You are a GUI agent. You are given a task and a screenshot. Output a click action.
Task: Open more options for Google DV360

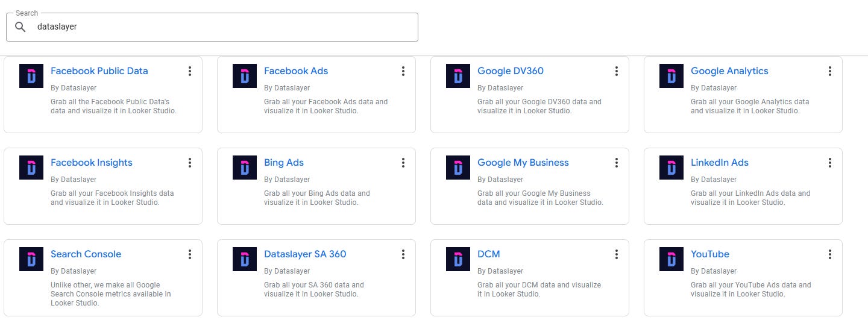click(x=617, y=71)
